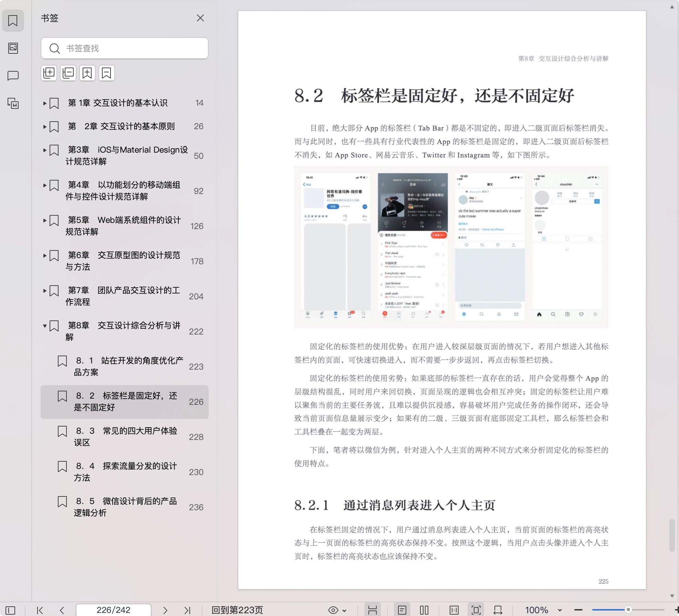This screenshot has width=679, height=616.
Task: Close the bookmarks panel
Action: (200, 18)
